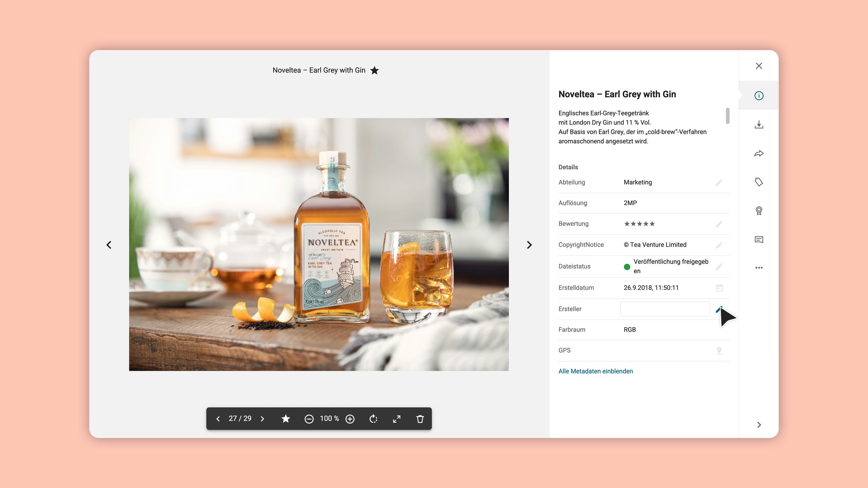Screen dimensions: 868x488
Task: Rotate the image using rotate icon
Action: tap(373, 419)
